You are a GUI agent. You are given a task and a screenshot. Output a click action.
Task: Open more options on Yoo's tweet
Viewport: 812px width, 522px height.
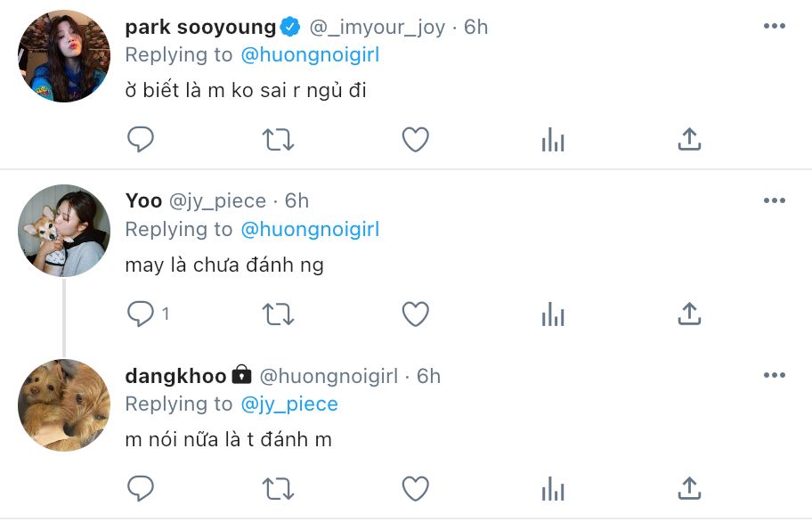coord(775,200)
